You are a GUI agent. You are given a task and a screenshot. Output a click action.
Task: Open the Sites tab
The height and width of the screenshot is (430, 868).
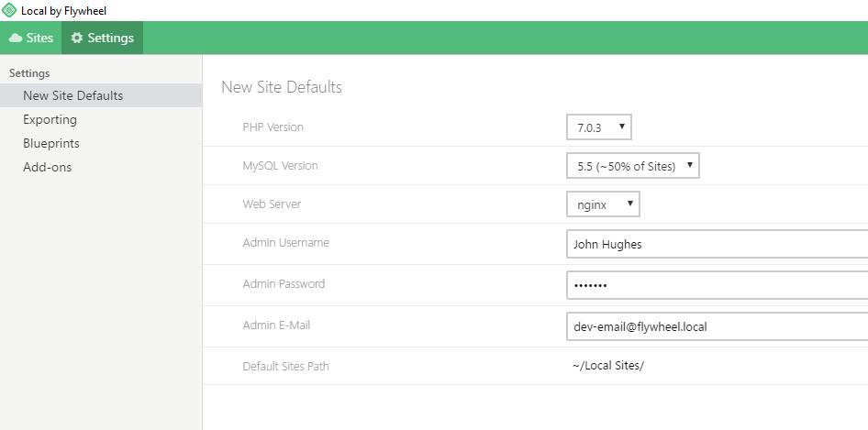click(x=31, y=38)
